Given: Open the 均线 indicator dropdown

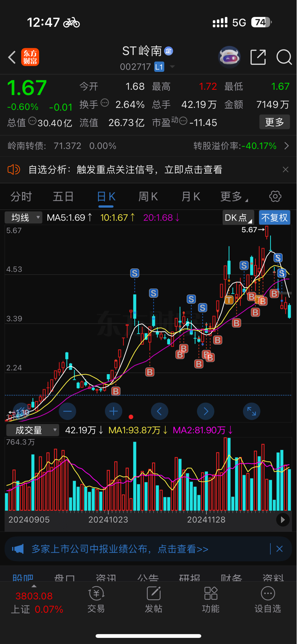Looking at the screenshot, I should [x=23, y=217].
